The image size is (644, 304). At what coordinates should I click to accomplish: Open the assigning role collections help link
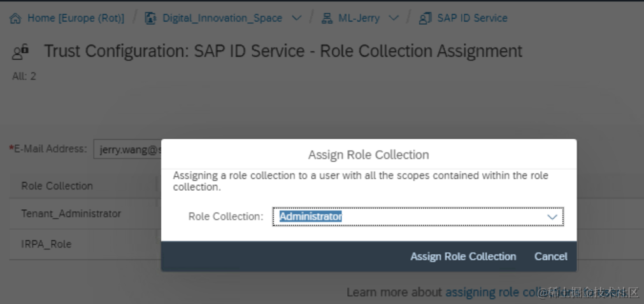[491, 292]
